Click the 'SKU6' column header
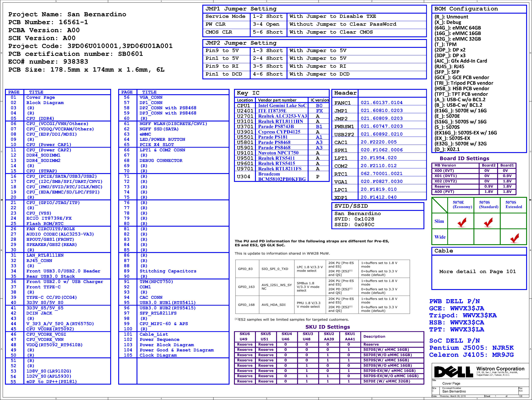The image size is (532, 400). coord(245,334)
